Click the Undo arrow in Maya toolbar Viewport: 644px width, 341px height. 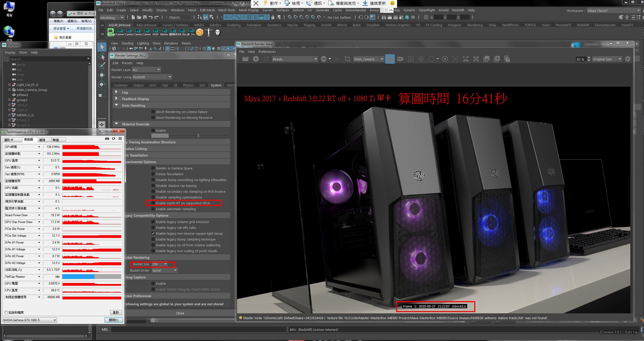click(150, 17)
